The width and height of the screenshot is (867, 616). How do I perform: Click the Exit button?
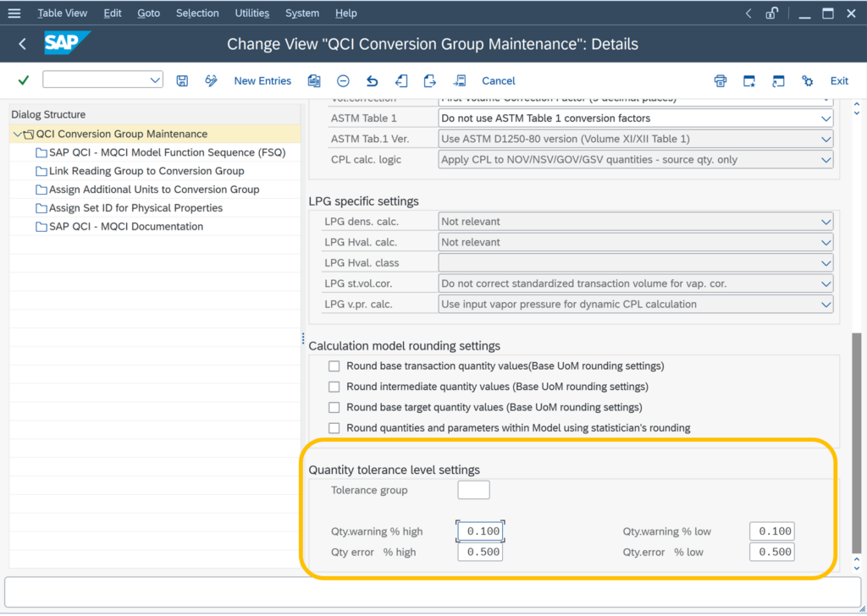pyautogui.click(x=839, y=80)
